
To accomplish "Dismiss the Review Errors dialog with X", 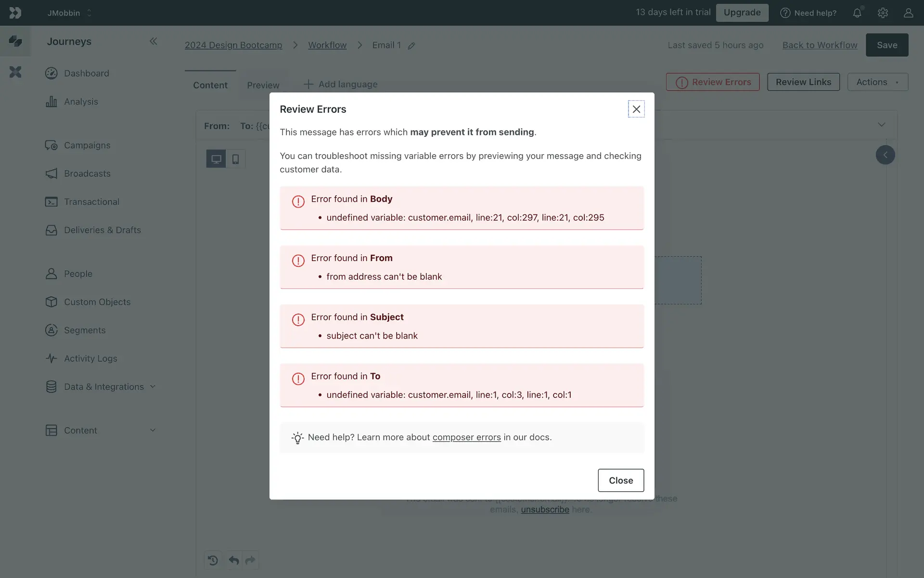I will point(636,109).
